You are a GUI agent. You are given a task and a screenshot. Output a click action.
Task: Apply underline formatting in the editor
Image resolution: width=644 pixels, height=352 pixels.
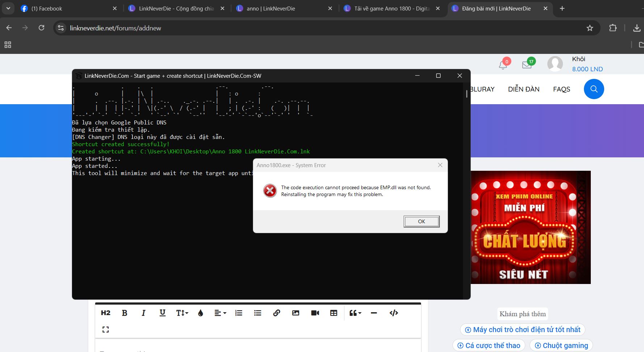(163, 313)
